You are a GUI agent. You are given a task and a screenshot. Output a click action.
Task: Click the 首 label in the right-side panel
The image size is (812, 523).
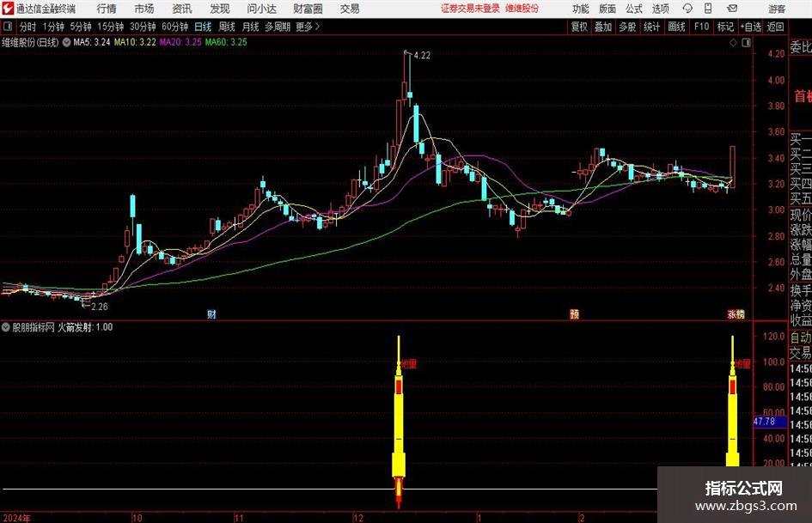pos(803,96)
